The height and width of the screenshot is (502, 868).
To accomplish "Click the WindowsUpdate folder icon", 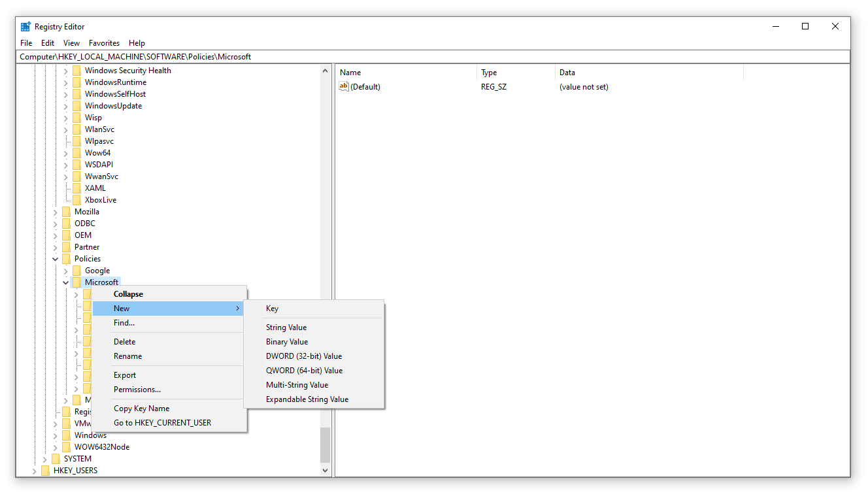I will point(76,106).
